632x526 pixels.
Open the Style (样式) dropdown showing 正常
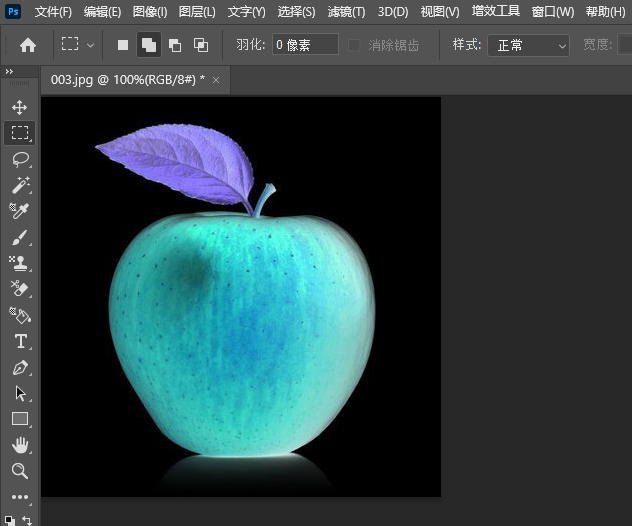528,45
